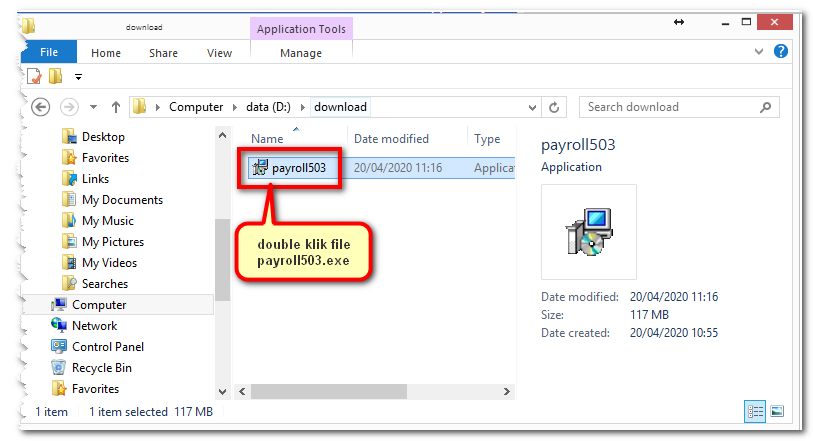Click the Up directory arrow
This screenshot has width=813, height=441.
point(116,107)
